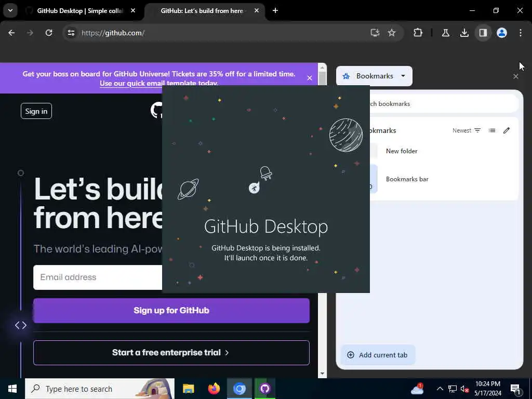This screenshot has height=399, width=532.
Task: Open the notification center icon
Action: point(515,389)
